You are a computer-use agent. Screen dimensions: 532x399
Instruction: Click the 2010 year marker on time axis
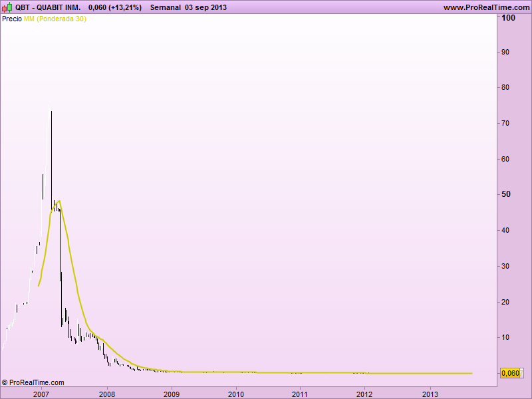click(x=236, y=394)
